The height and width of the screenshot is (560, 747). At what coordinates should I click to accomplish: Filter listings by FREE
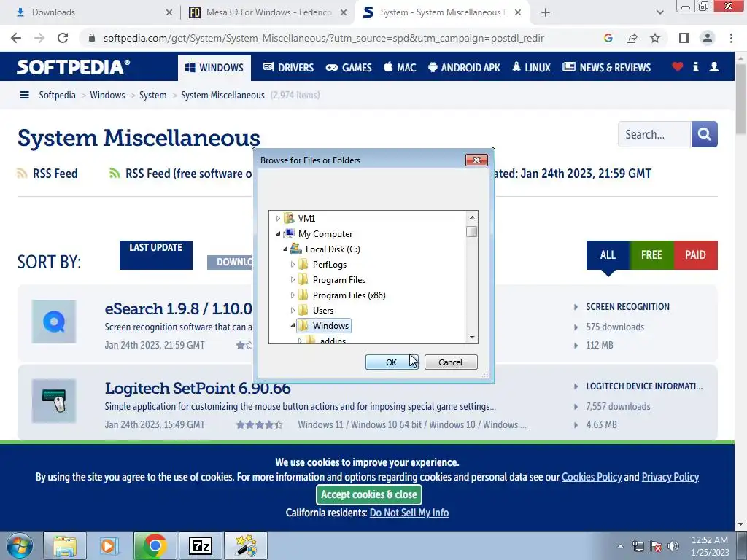click(x=651, y=254)
